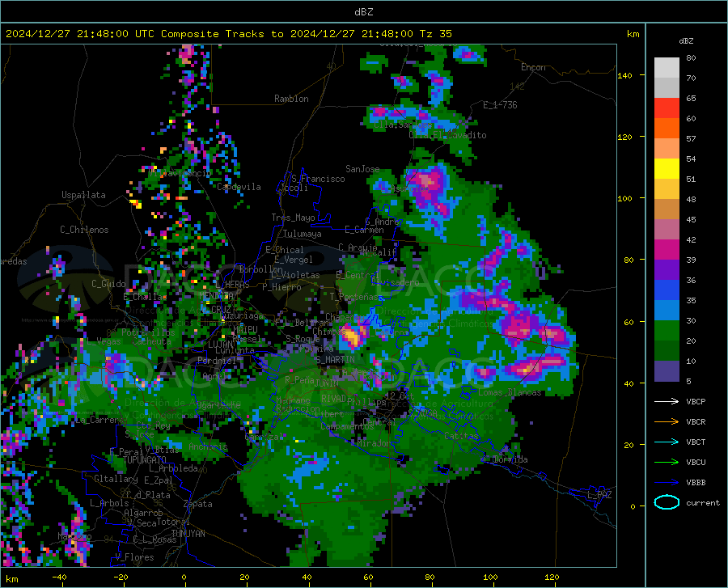Click the 'Ramblon' map label

(291, 99)
